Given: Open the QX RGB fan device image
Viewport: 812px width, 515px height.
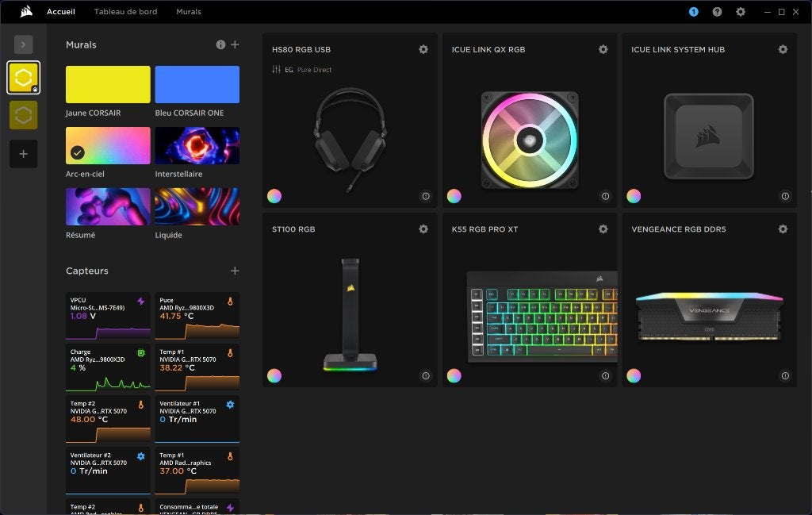Looking at the screenshot, I should click(x=530, y=140).
